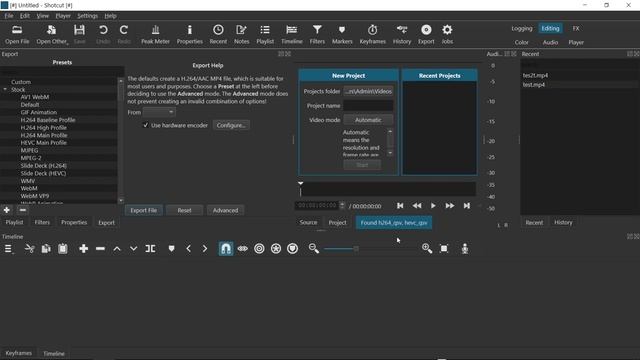Toggle the Timeline panel toolbar icon
This screenshot has height=360, width=640.
click(291, 34)
